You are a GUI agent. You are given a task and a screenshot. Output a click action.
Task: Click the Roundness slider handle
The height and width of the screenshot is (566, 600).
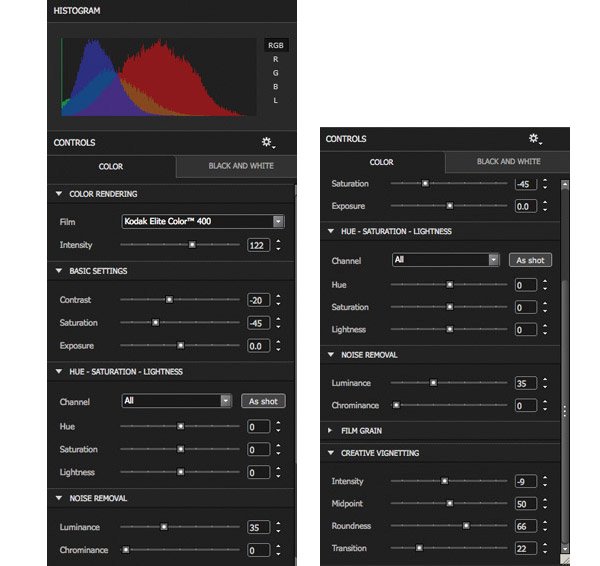(466, 525)
